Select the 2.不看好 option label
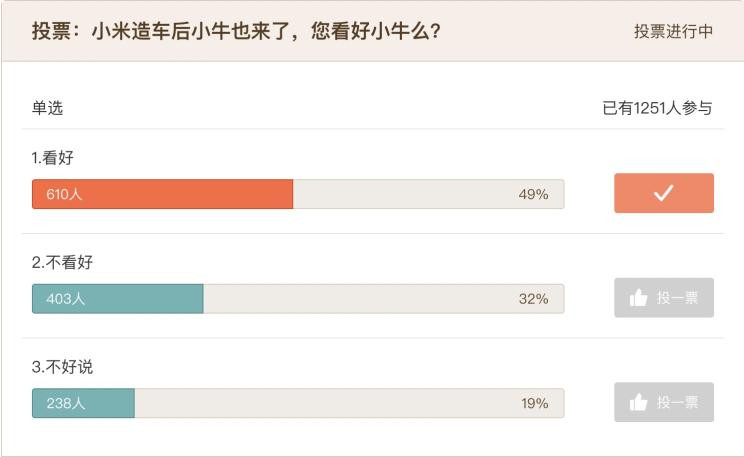744x457 pixels. click(x=62, y=262)
